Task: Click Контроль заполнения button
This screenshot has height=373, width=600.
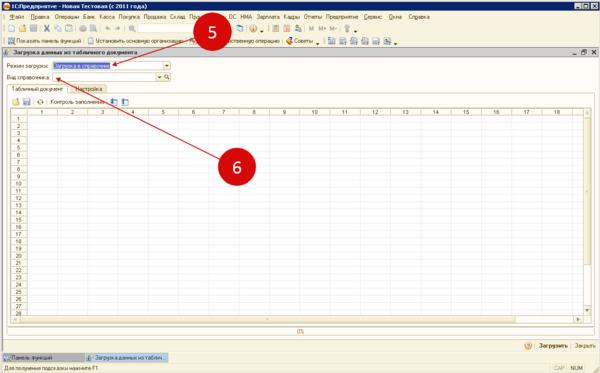Action: pos(77,102)
